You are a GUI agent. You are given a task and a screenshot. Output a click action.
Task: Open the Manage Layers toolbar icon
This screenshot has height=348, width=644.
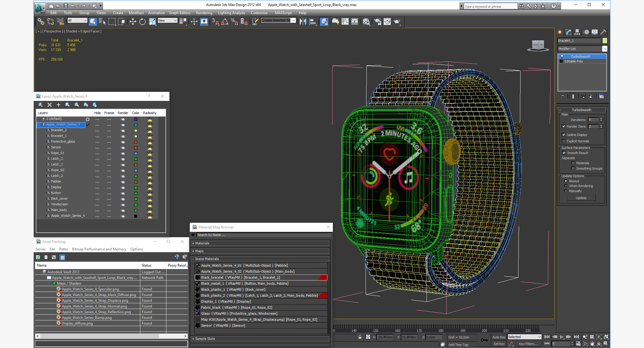click(324, 21)
